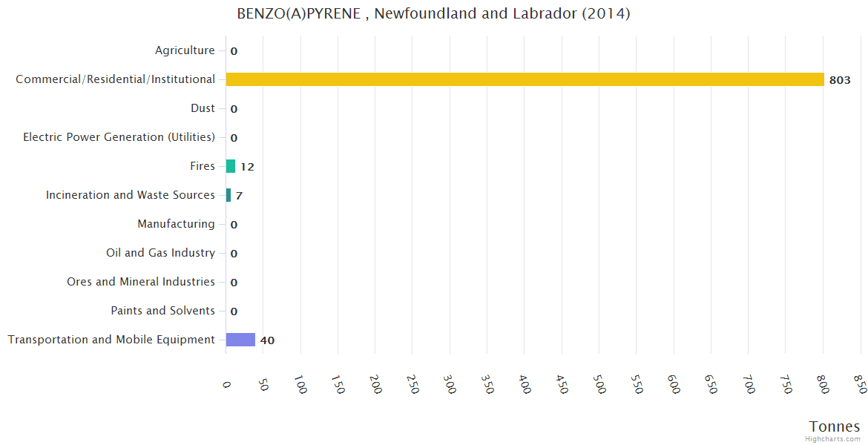
Task: Click the Manufacturing category label
Action: point(176,224)
